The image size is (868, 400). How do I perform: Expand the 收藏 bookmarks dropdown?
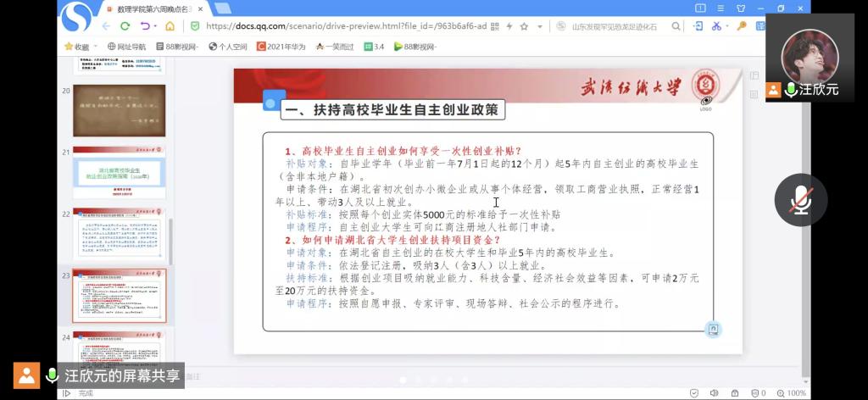coord(93,47)
